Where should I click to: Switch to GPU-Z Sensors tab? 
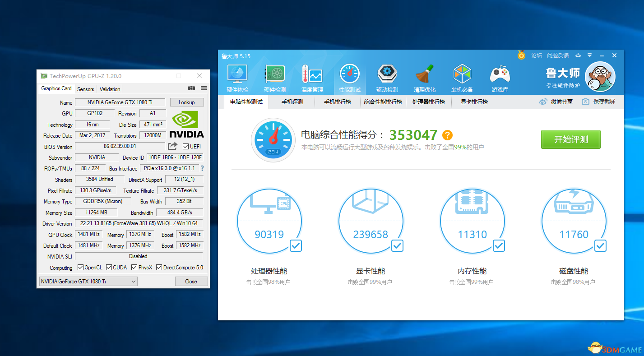(86, 89)
